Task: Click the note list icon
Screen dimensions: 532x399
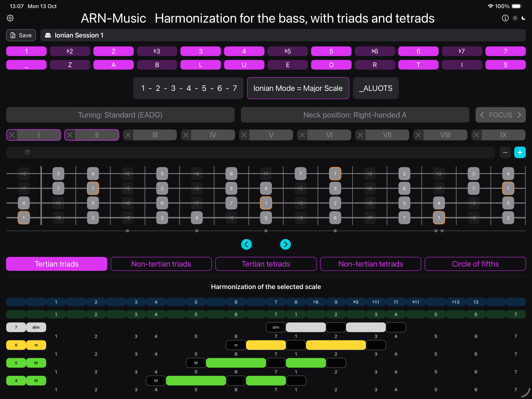Action: [x=28, y=153]
